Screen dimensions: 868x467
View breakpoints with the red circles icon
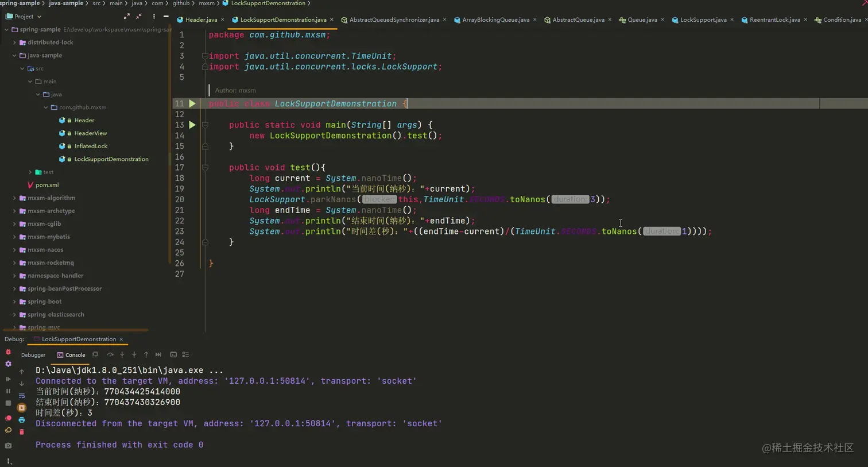point(8,418)
